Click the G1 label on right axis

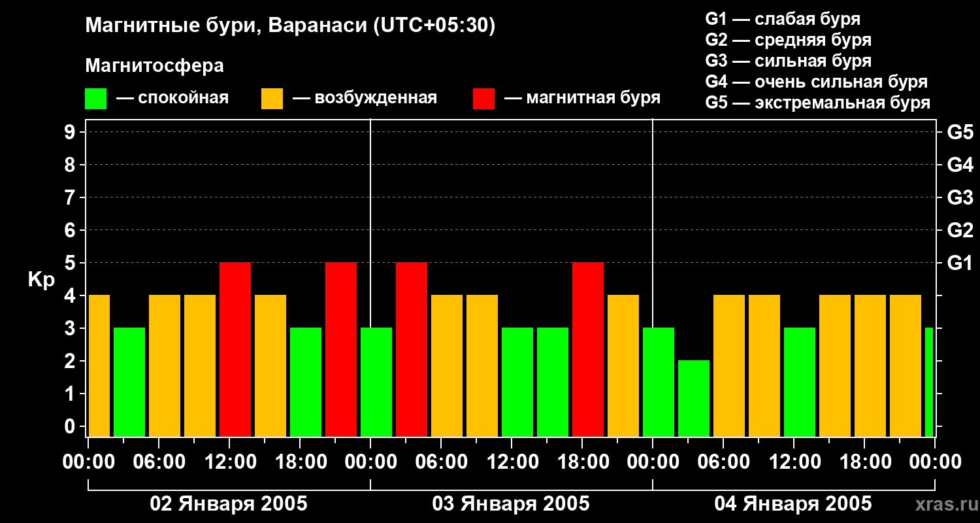tap(960, 263)
